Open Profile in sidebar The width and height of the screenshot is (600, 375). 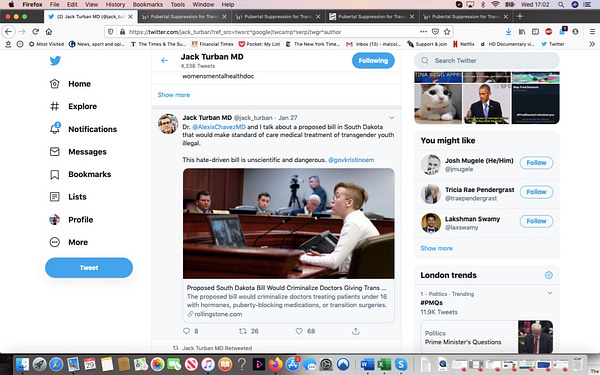coord(71,220)
